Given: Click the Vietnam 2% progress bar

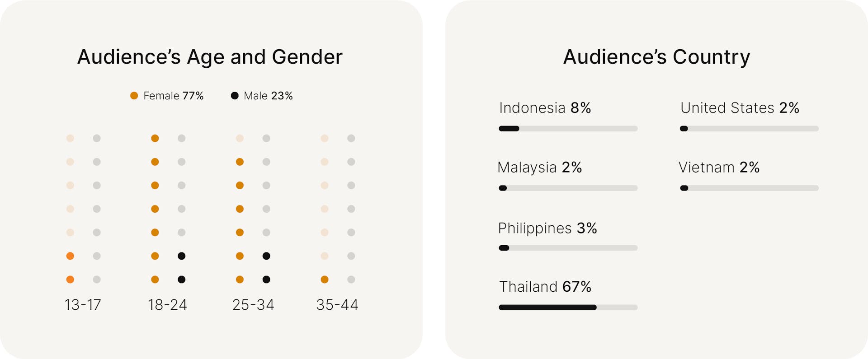Looking at the screenshot, I should click(749, 188).
